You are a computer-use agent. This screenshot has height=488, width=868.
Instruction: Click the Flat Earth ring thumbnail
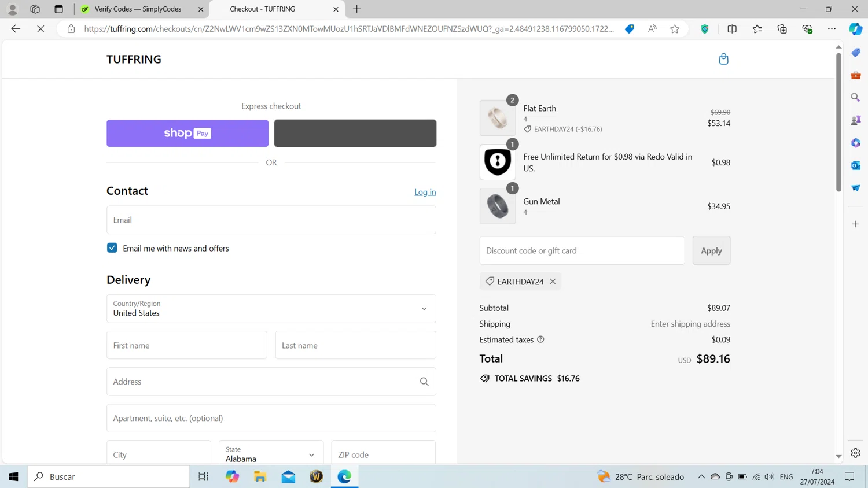coord(498,118)
